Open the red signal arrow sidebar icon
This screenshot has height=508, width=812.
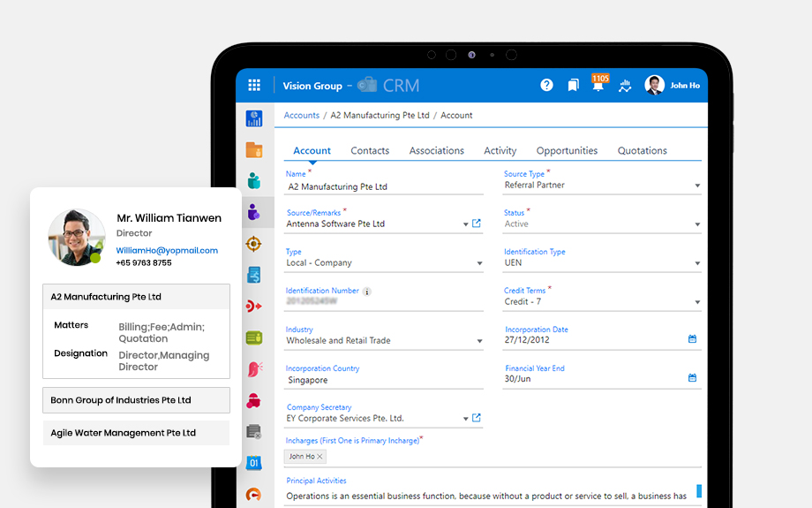pyautogui.click(x=254, y=307)
